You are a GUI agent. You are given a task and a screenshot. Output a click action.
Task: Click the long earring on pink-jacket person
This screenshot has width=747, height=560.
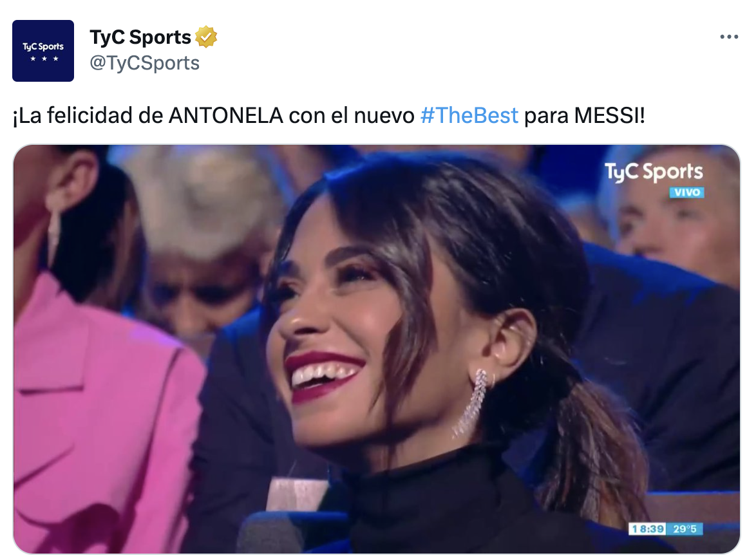pos(52,229)
